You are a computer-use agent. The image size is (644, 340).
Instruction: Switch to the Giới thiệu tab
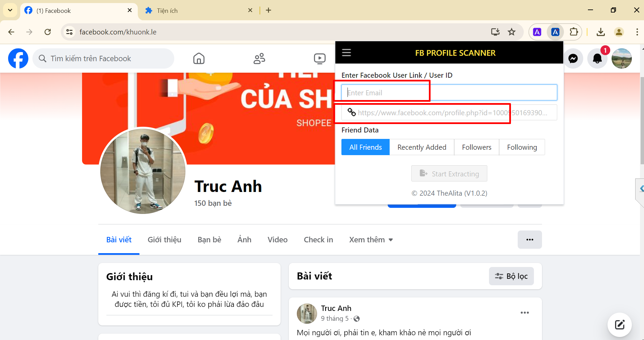[x=164, y=240]
